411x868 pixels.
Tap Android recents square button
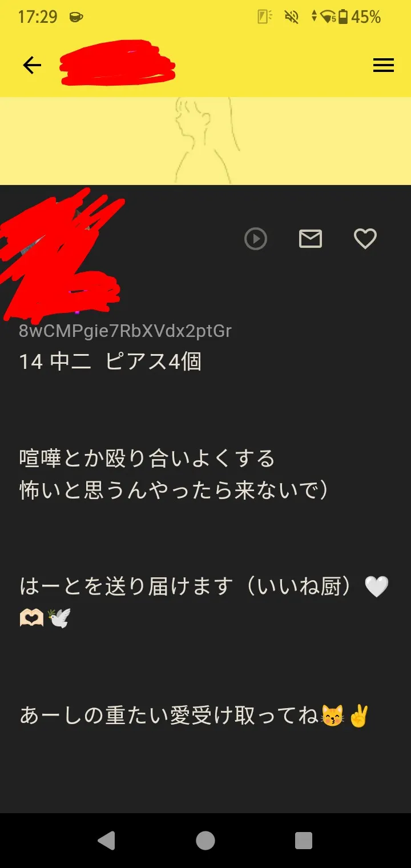click(x=304, y=841)
